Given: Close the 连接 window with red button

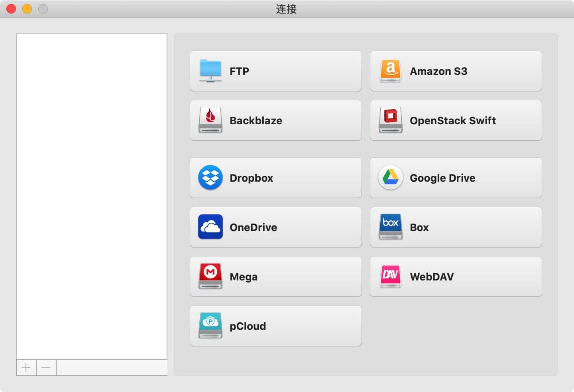Looking at the screenshot, I should tap(11, 9).
